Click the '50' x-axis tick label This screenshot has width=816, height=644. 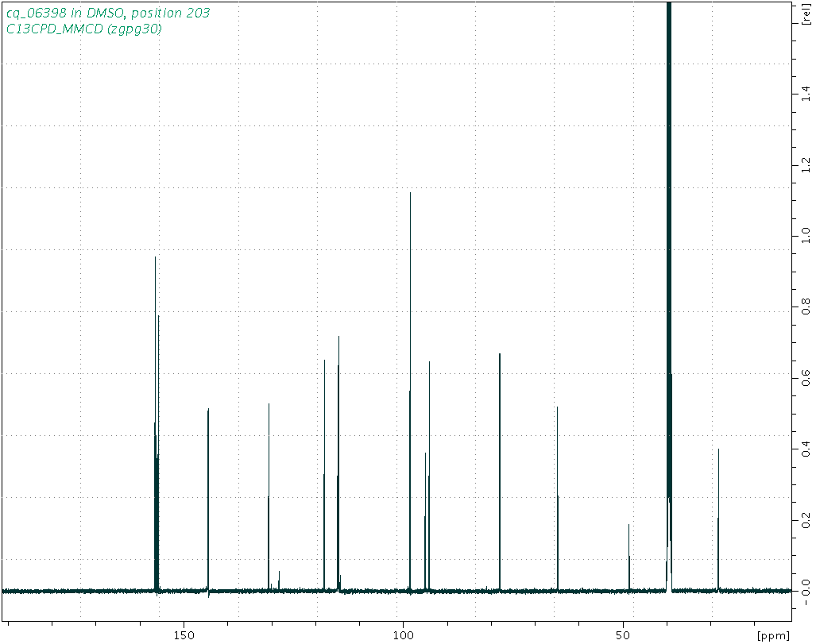pos(624,635)
